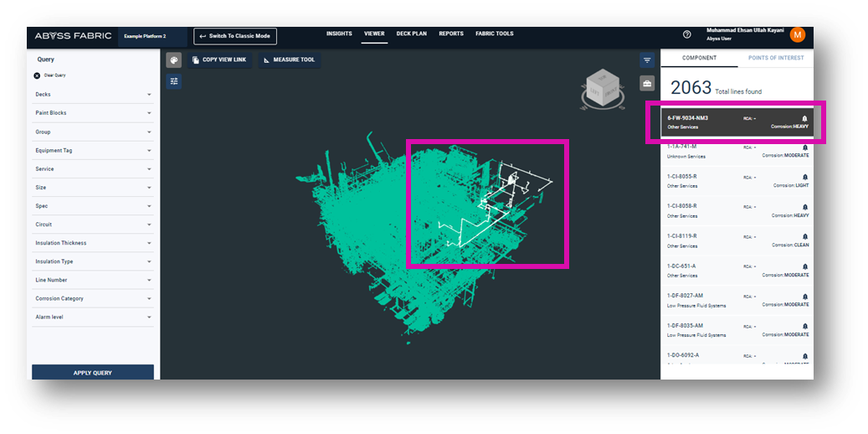
Task: Click the orange M user avatar
Action: pos(797,34)
